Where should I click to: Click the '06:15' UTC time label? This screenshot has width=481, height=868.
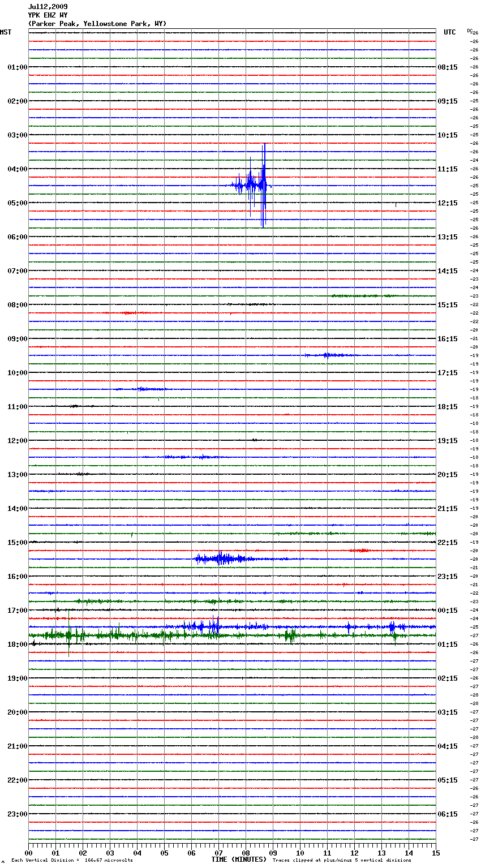pos(448,814)
